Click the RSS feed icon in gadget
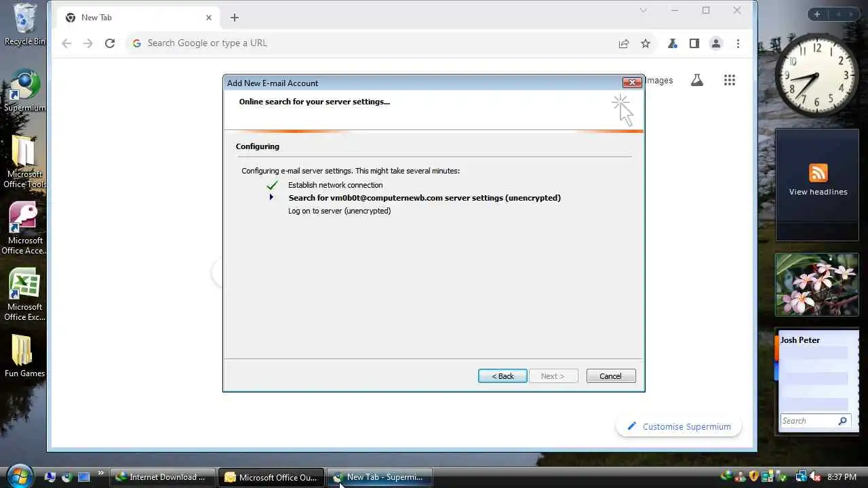868x488 pixels. click(x=818, y=172)
